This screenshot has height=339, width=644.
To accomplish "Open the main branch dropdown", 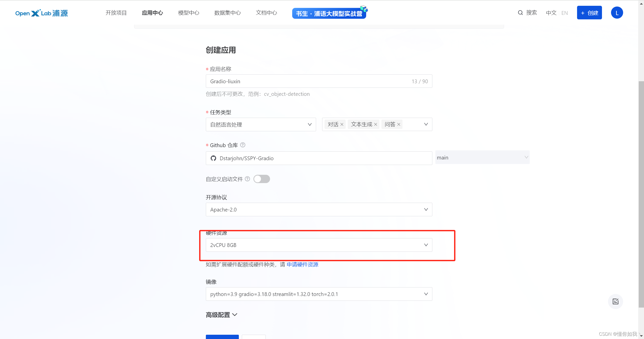I will coord(482,157).
